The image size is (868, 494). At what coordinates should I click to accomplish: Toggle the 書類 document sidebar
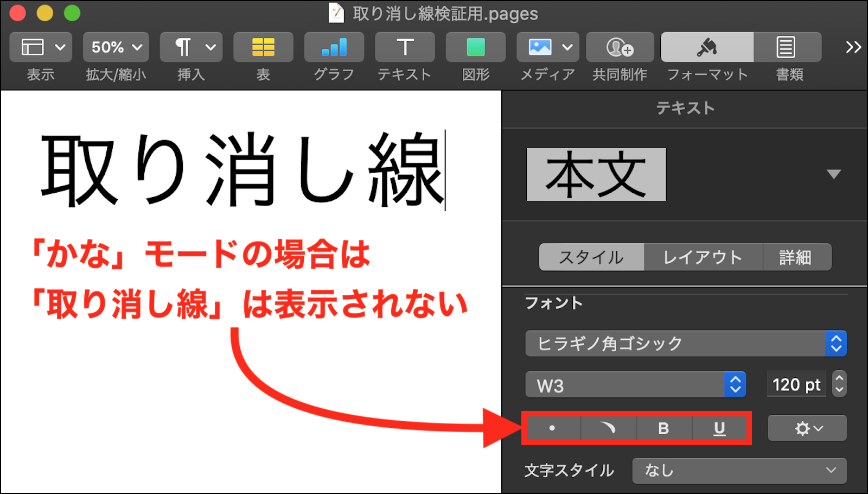787,47
